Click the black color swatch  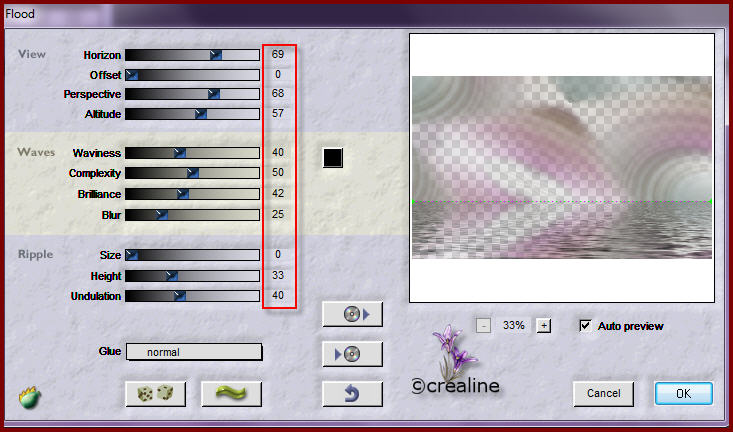[333, 158]
